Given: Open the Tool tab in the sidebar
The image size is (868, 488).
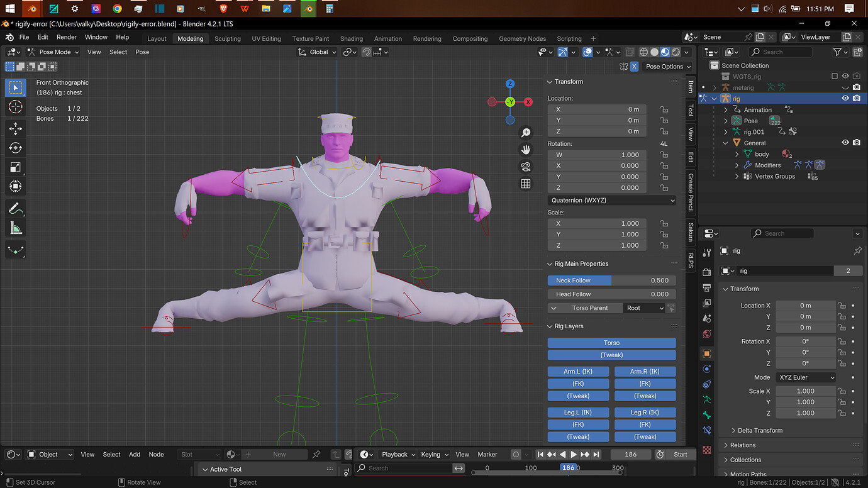Looking at the screenshot, I should coord(691,110).
